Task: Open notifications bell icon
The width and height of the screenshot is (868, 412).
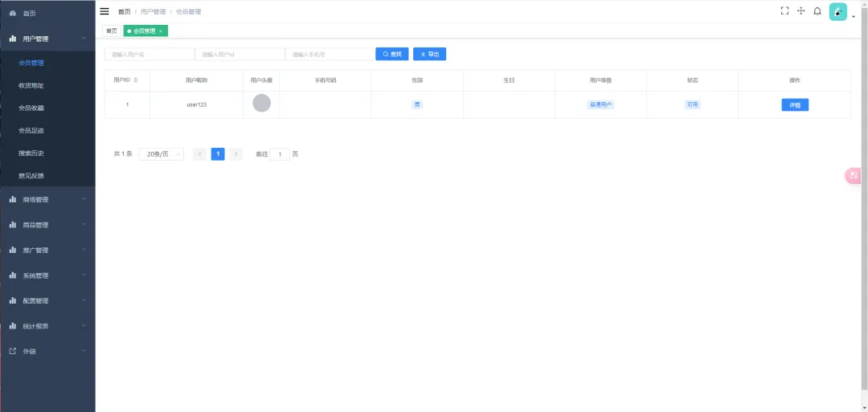Action: [x=817, y=11]
